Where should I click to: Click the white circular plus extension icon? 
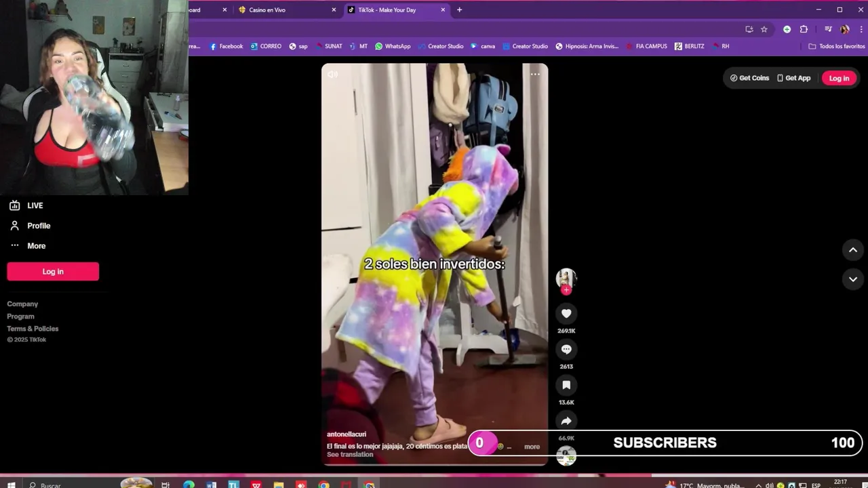(787, 29)
